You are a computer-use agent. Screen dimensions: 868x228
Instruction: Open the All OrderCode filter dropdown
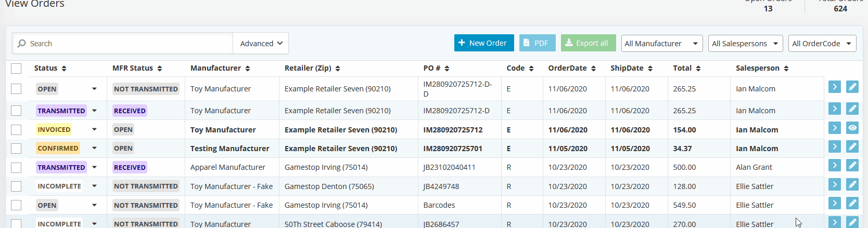pos(822,44)
